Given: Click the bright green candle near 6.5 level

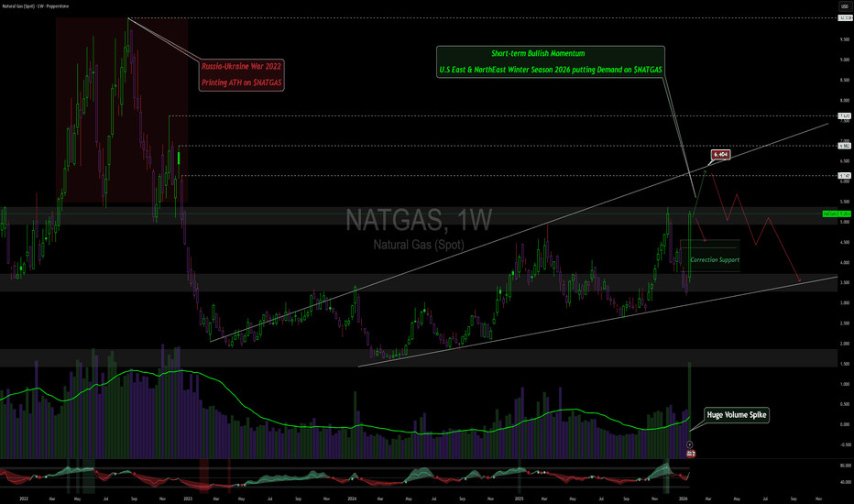Looking at the screenshot, I should click(180, 158).
